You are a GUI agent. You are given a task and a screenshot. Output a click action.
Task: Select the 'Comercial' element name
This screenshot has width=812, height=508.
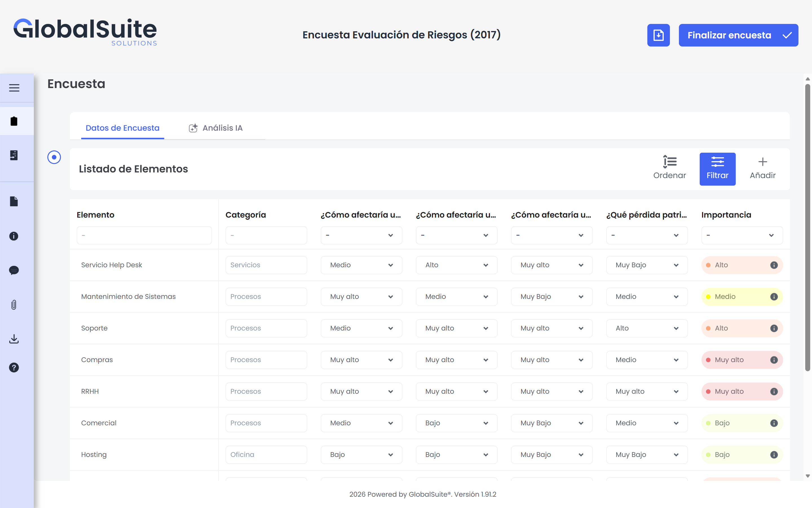pos(99,423)
